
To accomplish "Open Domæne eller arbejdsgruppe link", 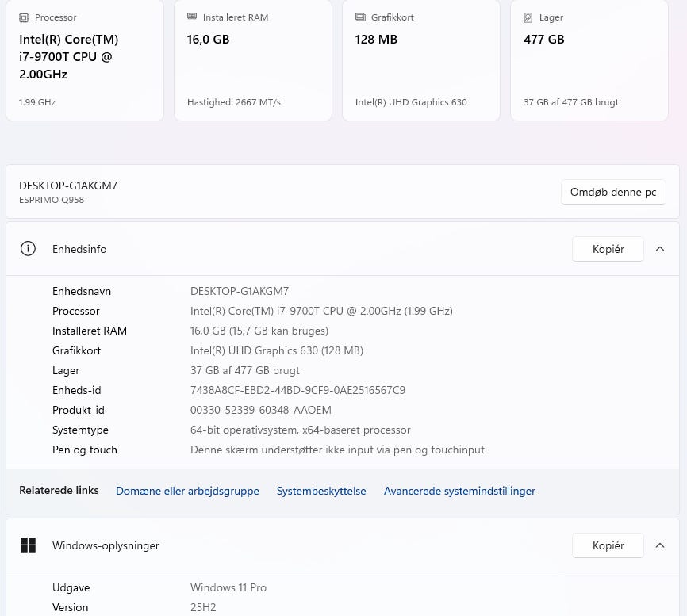I will pos(187,491).
